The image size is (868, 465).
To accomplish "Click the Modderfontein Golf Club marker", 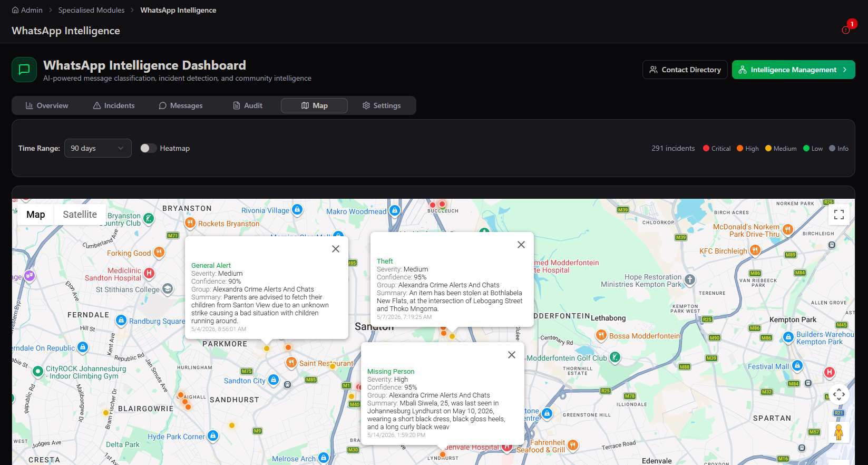I will (615, 357).
